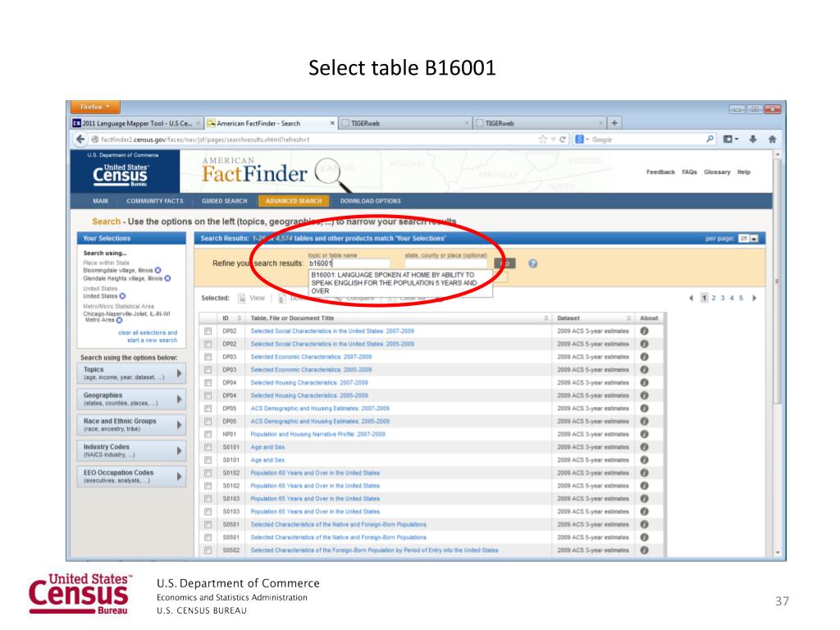Open info icon for NP01 Narrative Profile row
Screen dimensions: 840x630
[x=645, y=434]
